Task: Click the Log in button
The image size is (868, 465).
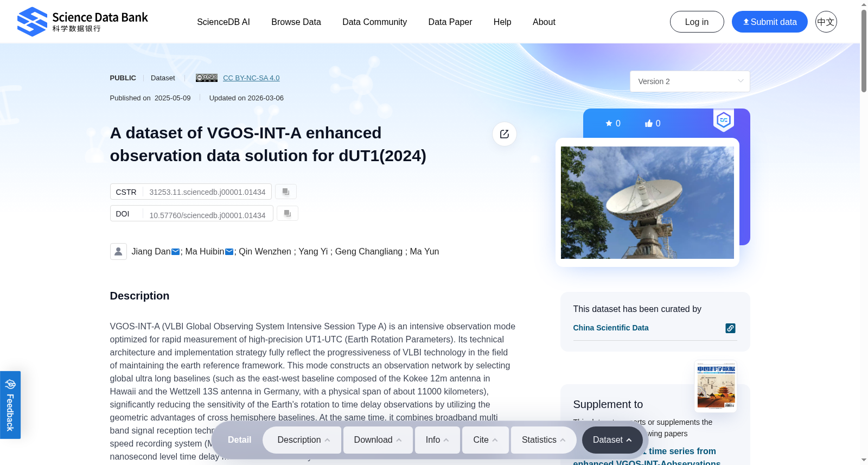Action: [697, 22]
